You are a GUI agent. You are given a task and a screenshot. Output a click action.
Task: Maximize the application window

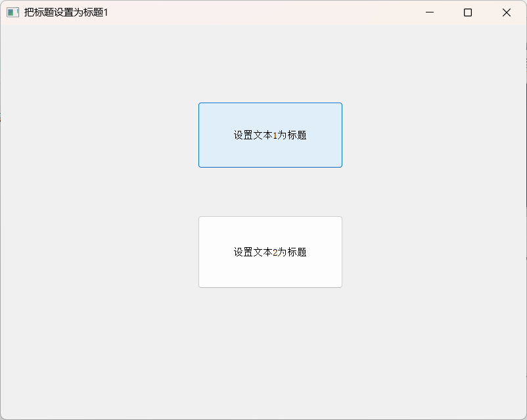(x=467, y=12)
